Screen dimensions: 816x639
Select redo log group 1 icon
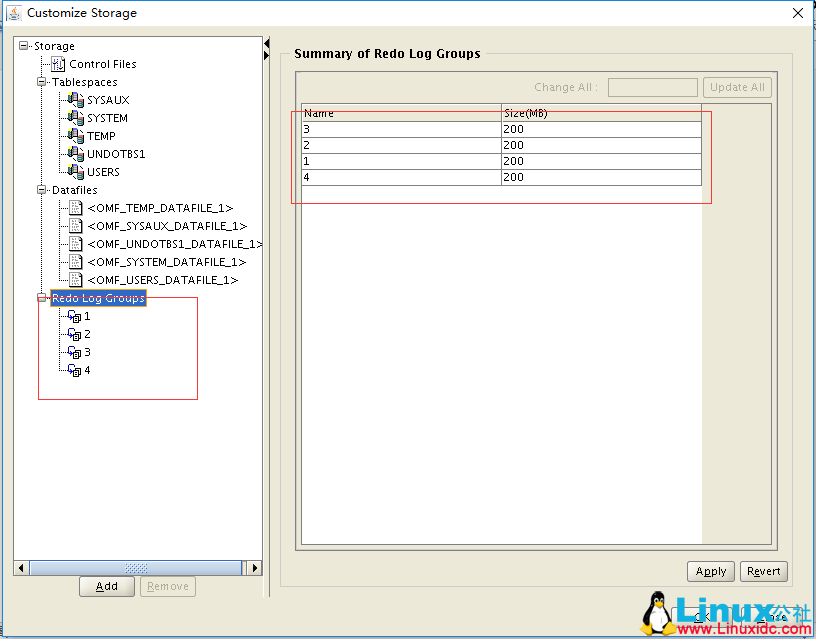click(76, 315)
